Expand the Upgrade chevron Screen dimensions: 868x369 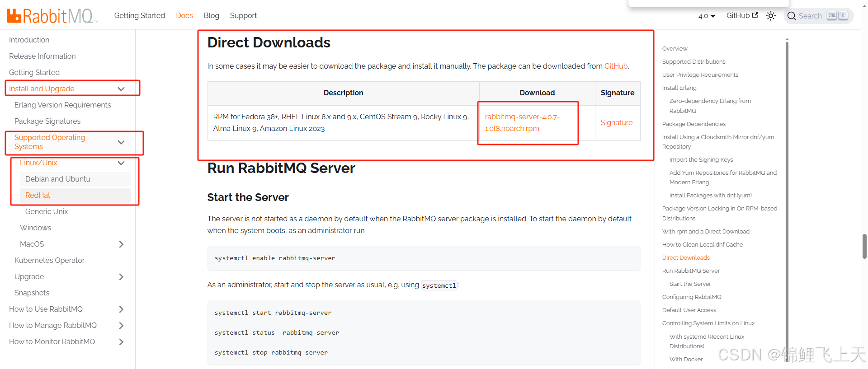121,277
